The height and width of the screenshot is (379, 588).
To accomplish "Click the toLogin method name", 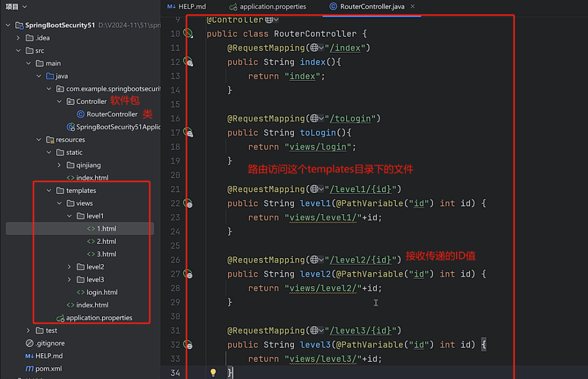I will coord(317,132).
